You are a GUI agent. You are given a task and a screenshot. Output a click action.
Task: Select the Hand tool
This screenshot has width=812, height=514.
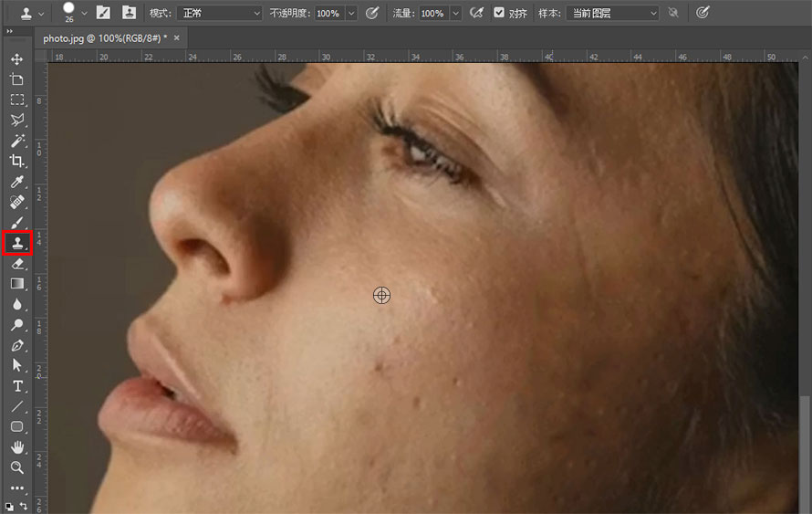click(17, 447)
